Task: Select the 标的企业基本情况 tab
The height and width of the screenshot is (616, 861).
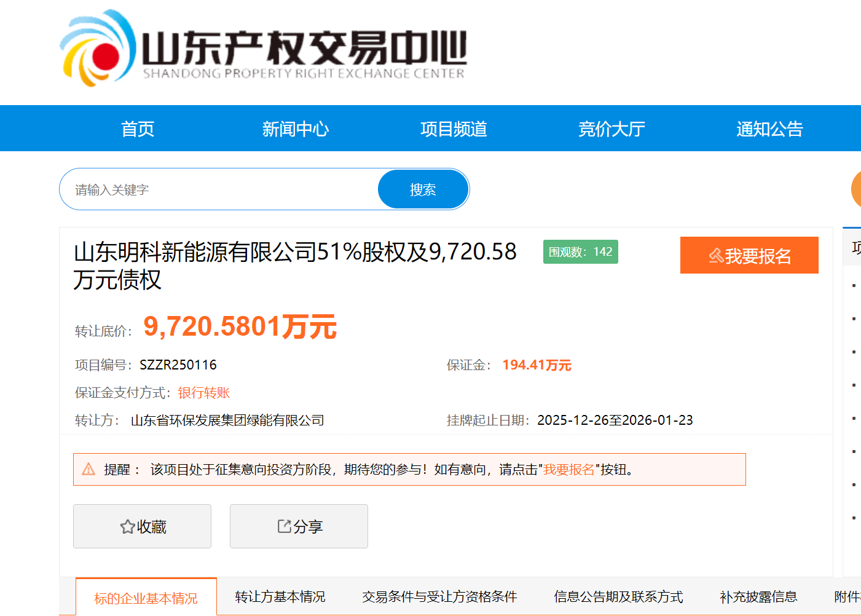Action: click(146, 598)
